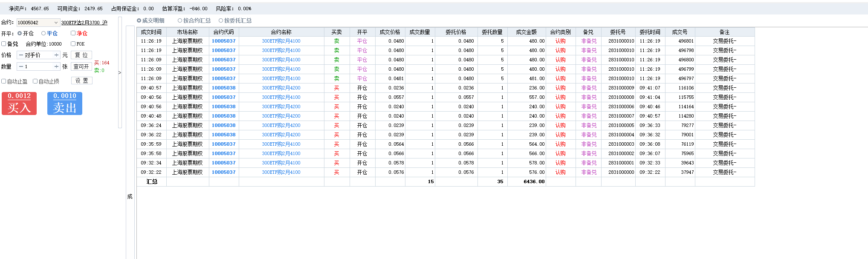Open the 300ETF沽2月3700 contract link
868x259 pixels.
click(x=84, y=23)
